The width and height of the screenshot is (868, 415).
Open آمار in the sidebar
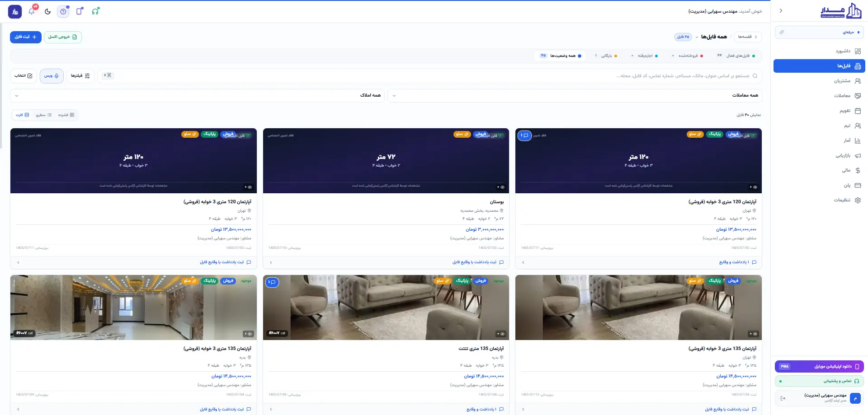(819, 140)
